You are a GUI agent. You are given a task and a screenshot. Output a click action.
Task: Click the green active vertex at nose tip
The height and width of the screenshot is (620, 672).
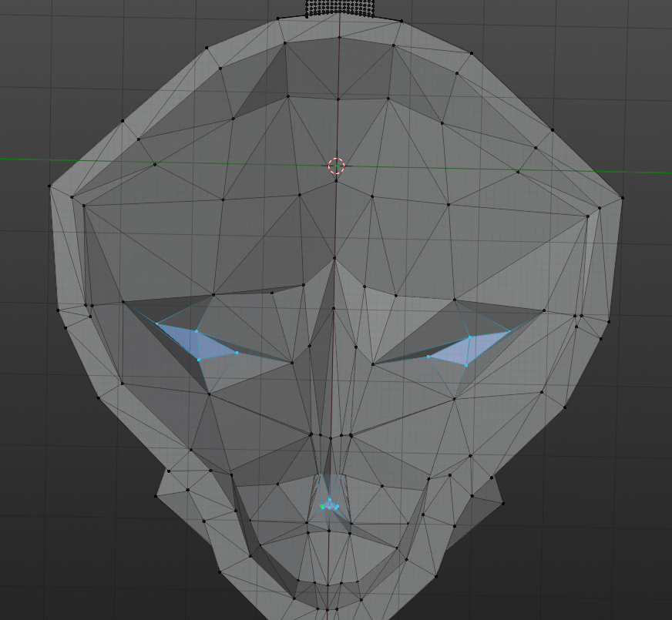pos(321,506)
